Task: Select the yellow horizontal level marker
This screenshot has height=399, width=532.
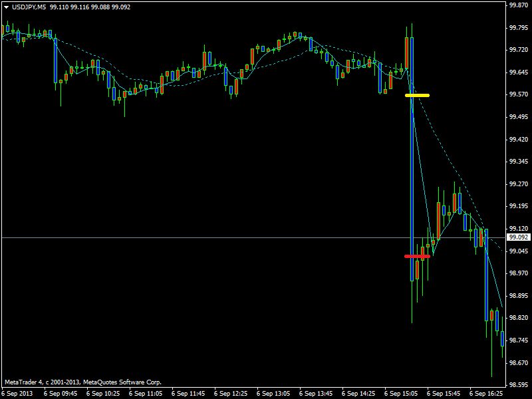Action: pyautogui.click(x=418, y=95)
